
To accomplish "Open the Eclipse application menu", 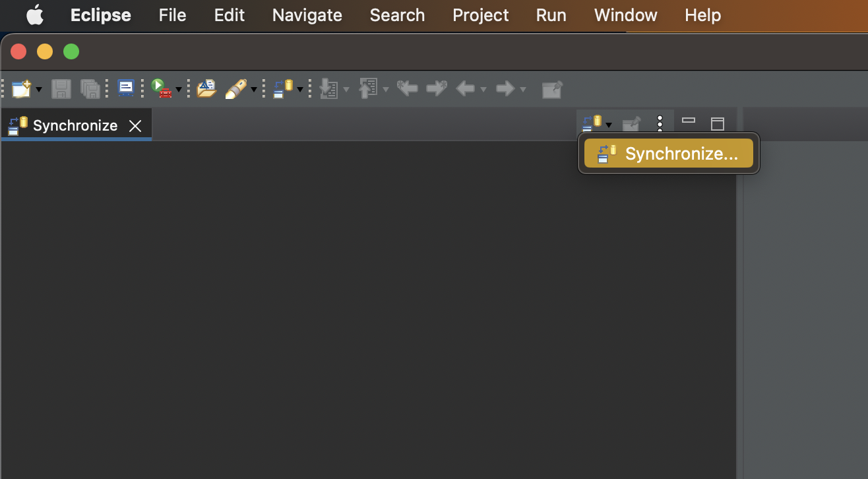I will pyautogui.click(x=101, y=15).
